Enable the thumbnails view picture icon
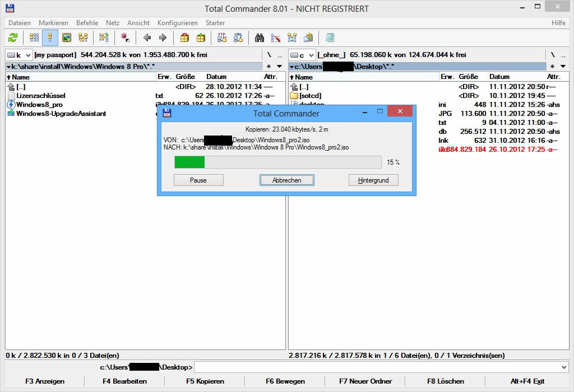Viewport: 574px width, 392px height. (x=67, y=38)
